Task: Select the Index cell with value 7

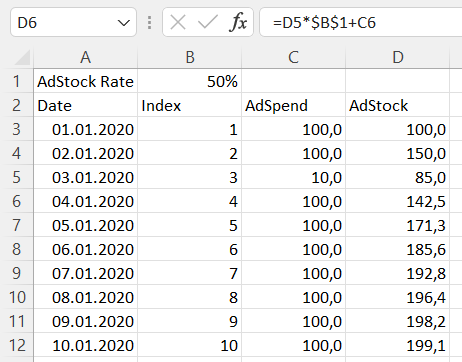Action: [190, 273]
